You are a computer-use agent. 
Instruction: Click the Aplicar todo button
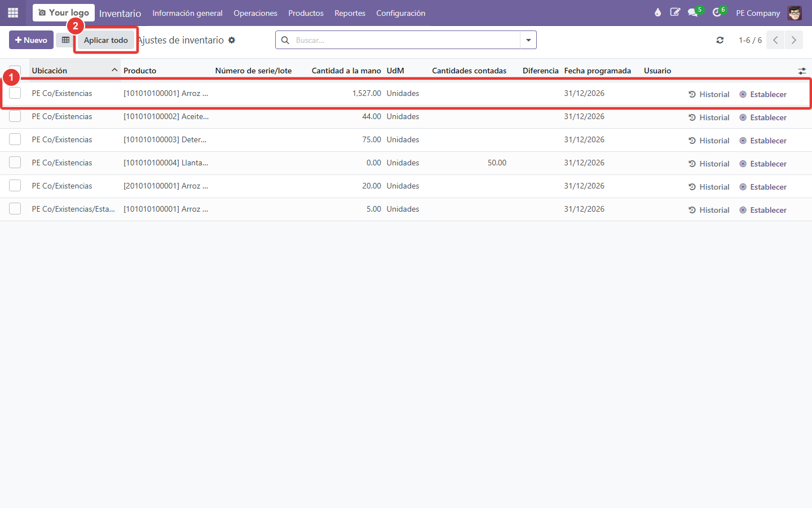106,40
